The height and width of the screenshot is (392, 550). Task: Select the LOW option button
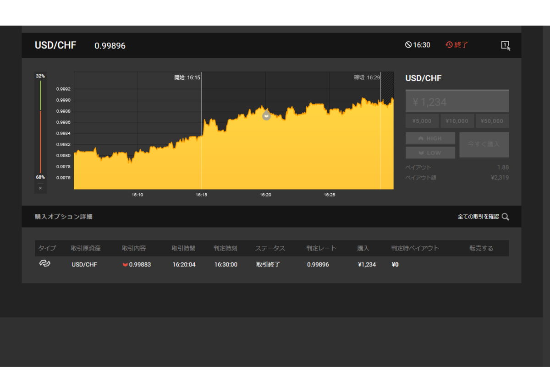(430, 152)
